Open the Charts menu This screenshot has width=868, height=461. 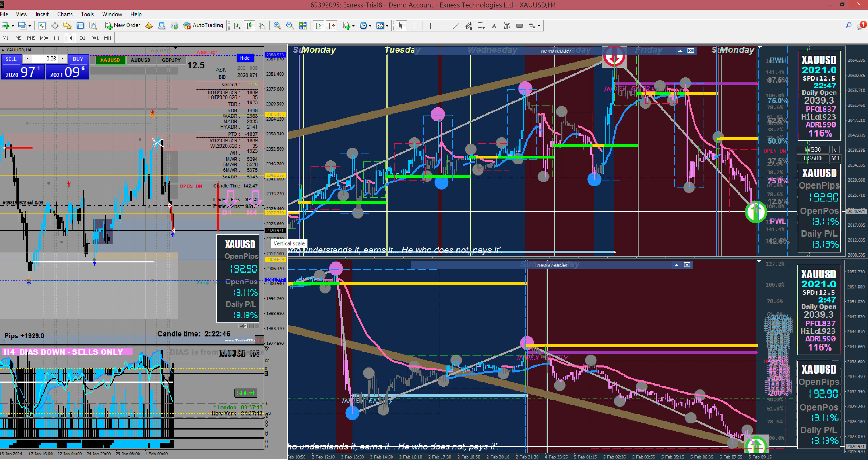pyautogui.click(x=65, y=14)
